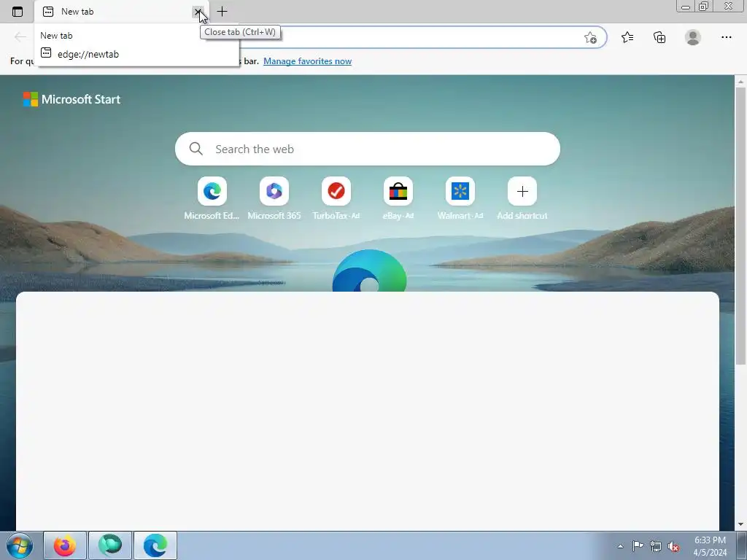Open the profile avatar icon
Image resolution: width=747 pixels, height=560 pixels.
tap(693, 37)
